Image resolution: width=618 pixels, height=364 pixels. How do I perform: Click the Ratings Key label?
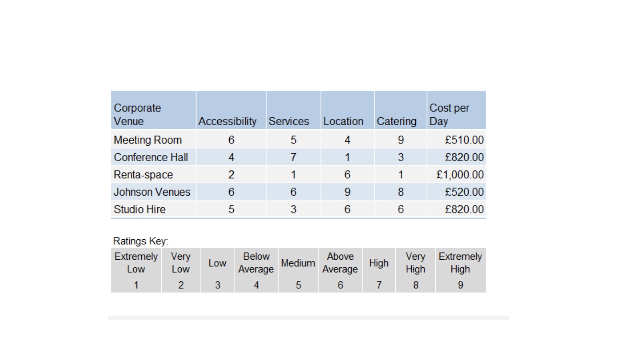140,241
